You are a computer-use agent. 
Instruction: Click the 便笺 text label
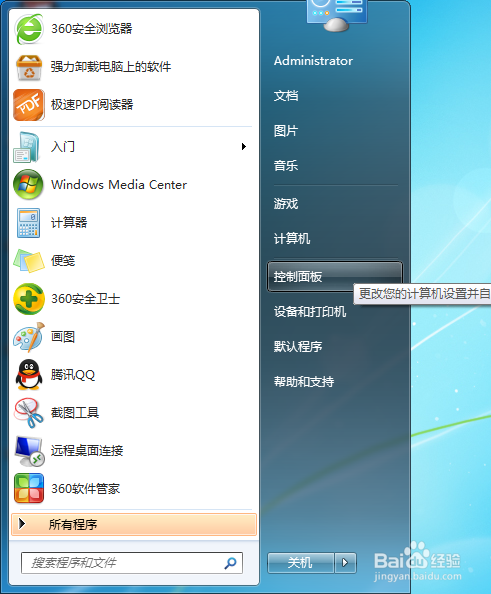pos(63,261)
